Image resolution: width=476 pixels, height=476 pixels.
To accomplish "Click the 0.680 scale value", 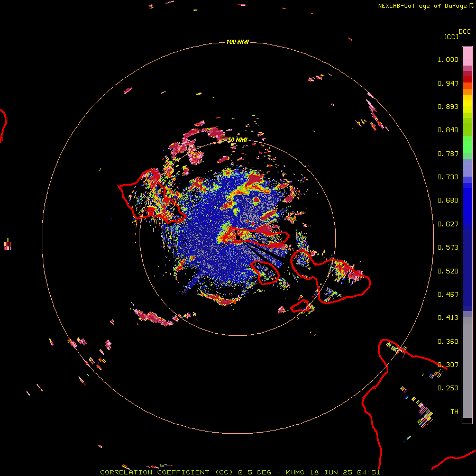I will [x=448, y=200].
